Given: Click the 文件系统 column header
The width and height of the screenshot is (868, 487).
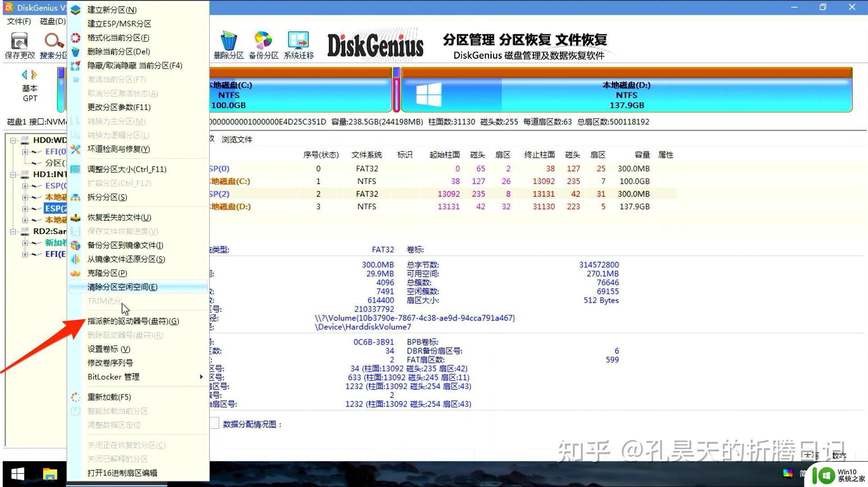Looking at the screenshot, I should click(367, 155).
